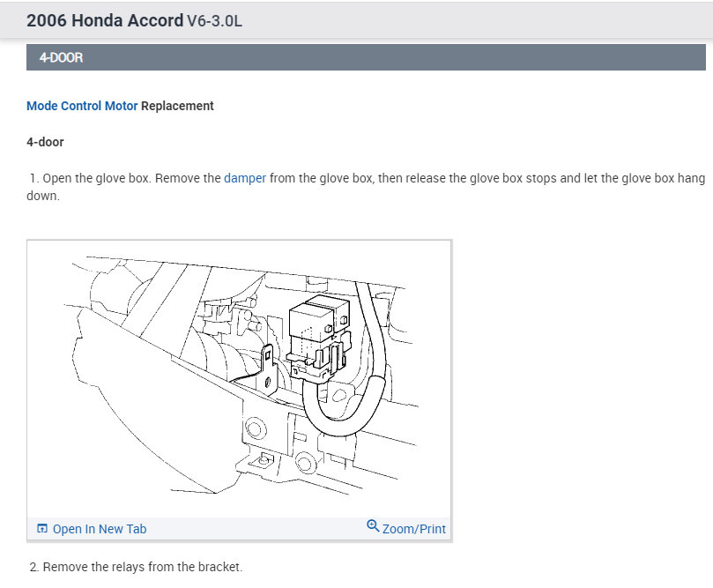Click the word Replacement in the heading

[177, 106]
